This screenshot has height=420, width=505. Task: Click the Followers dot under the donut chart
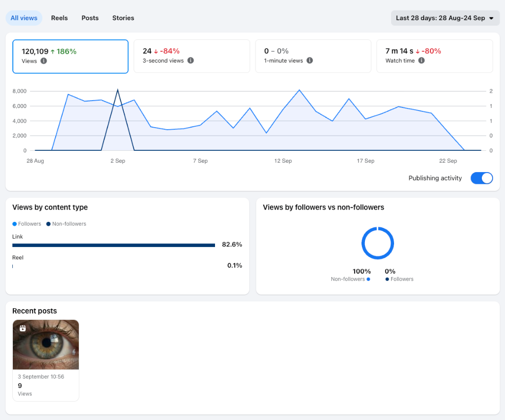click(x=387, y=280)
